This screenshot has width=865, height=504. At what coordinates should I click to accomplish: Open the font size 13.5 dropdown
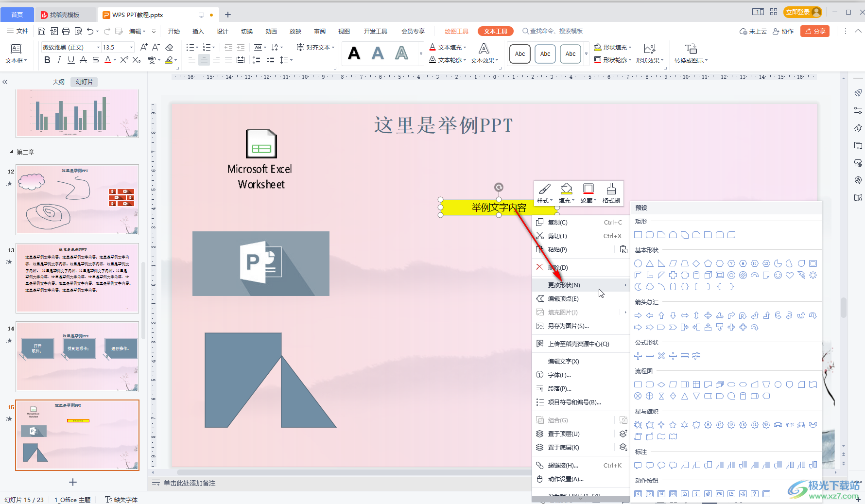point(131,47)
